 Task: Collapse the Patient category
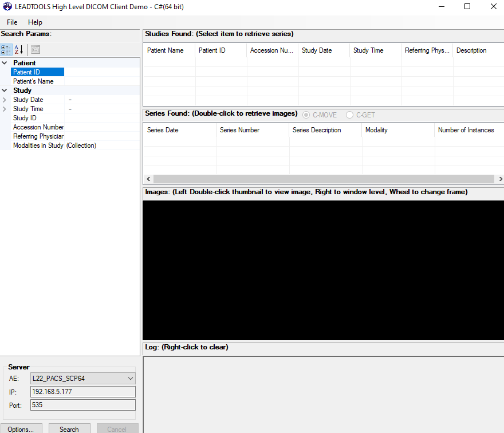[x=5, y=63]
